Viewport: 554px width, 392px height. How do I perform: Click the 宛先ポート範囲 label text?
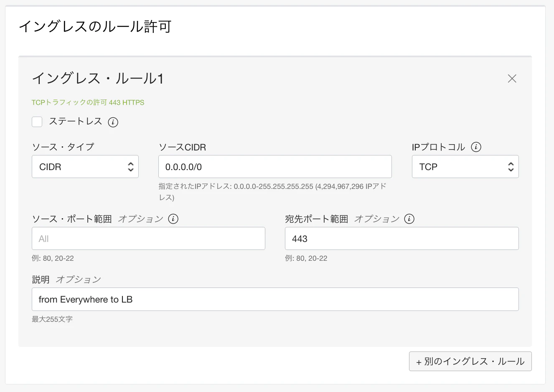[x=317, y=219]
